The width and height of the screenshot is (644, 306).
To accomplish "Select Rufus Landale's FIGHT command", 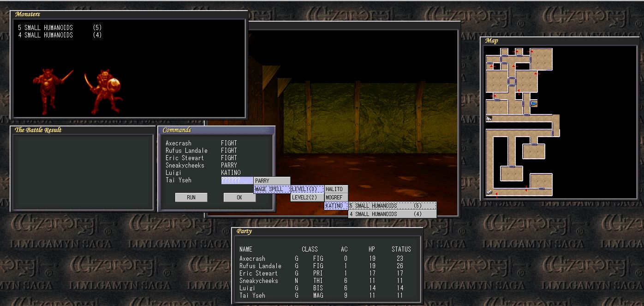I will point(229,150).
